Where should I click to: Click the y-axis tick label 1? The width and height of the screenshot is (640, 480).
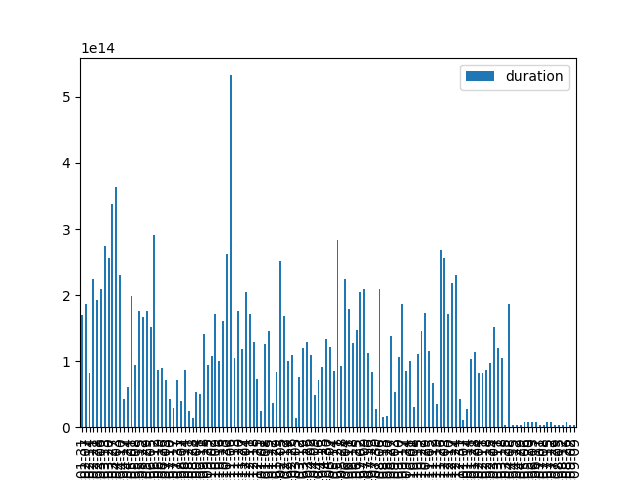point(68,362)
